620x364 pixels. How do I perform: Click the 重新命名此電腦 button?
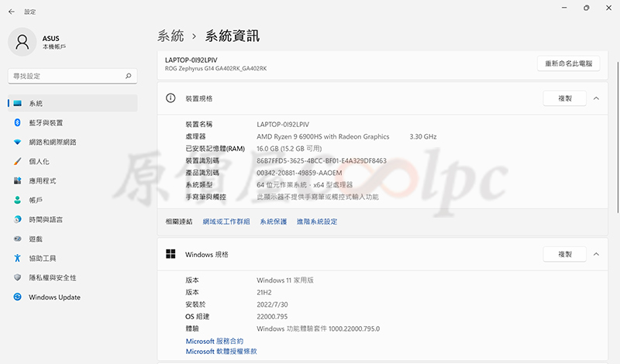569,64
